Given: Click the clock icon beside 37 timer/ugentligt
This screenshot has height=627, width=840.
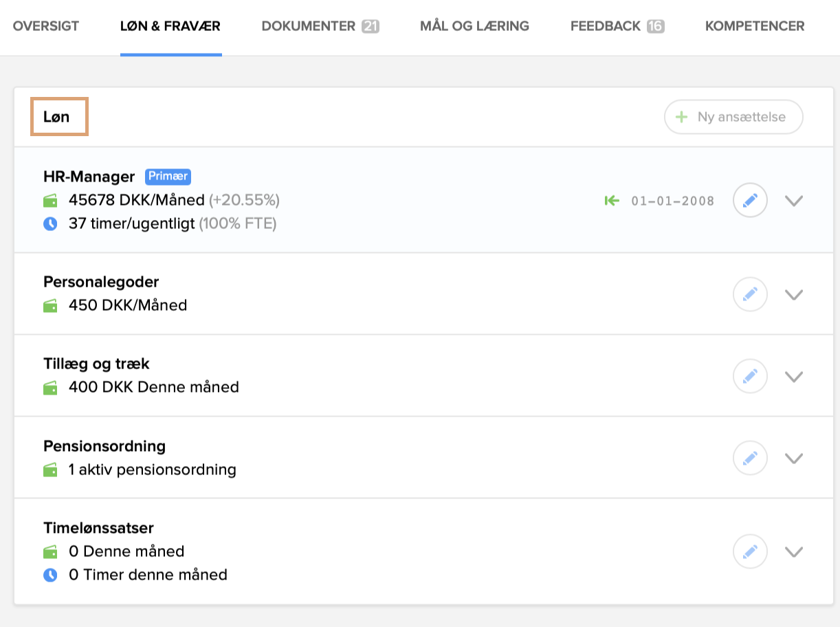Looking at the screenshot, I should (50, 224).
